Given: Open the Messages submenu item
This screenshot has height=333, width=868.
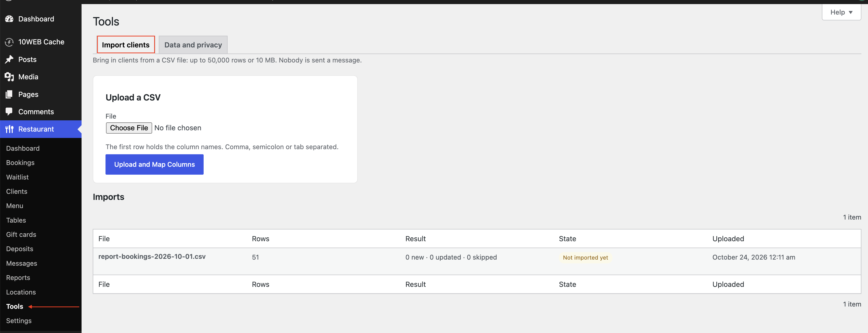Looking at the screenshot, I should click(22, 263).
